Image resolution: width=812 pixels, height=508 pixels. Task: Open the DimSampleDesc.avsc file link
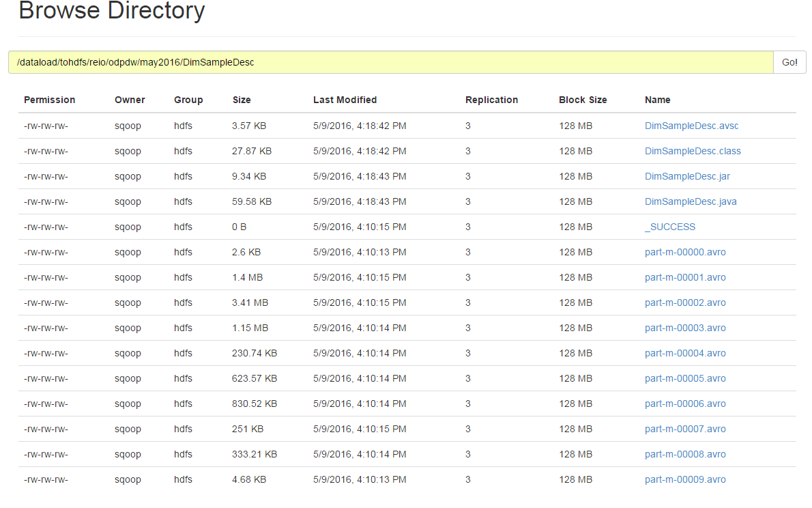point(691,126)
